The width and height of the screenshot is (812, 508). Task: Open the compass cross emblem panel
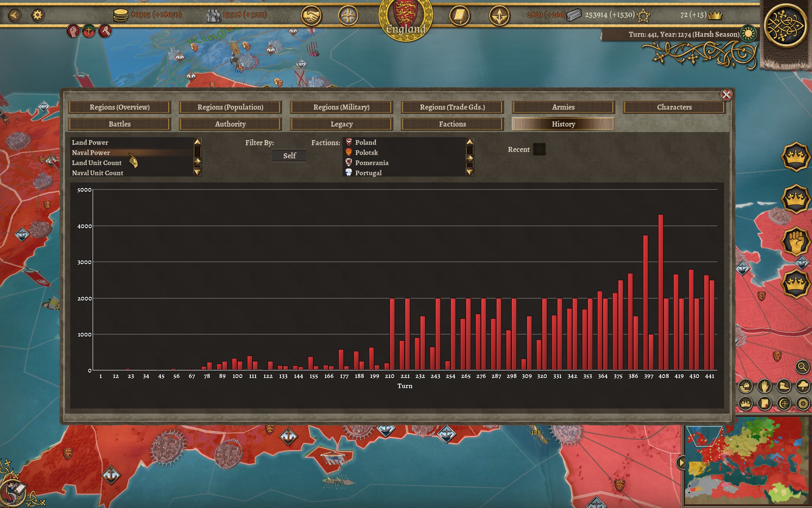(348, 16)
